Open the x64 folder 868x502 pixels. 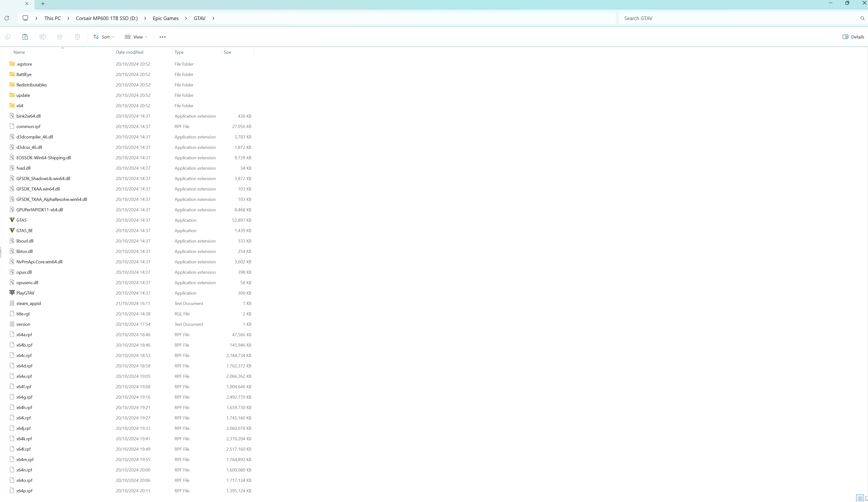(20, 106)
